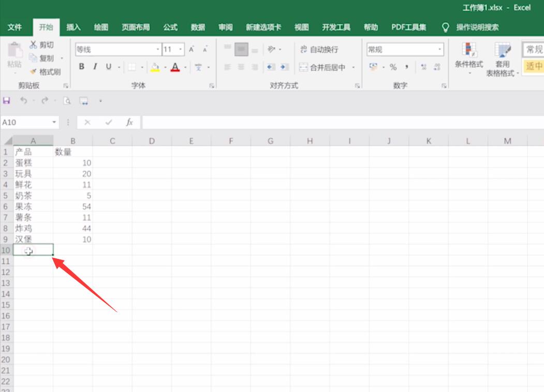The width and height of the screenshot is (544, 392).
Task: Toggle bold formatting
Action: coord(82,67)
